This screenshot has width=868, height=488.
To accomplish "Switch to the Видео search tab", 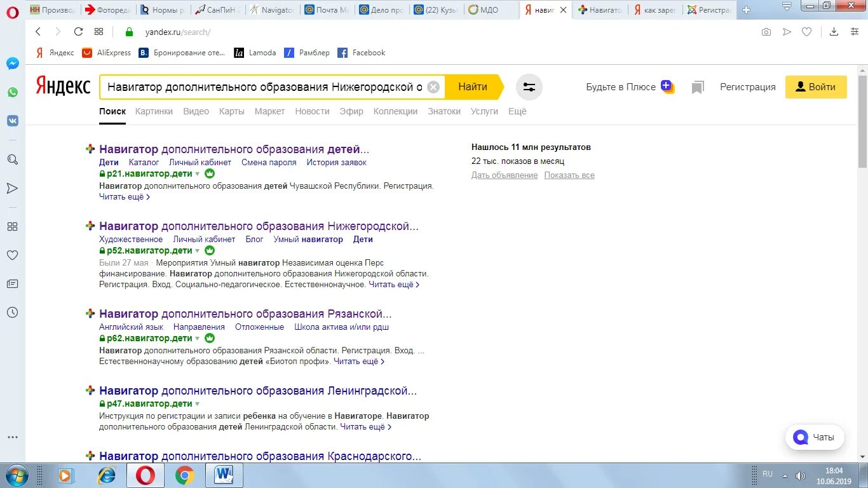I will 196,111.
